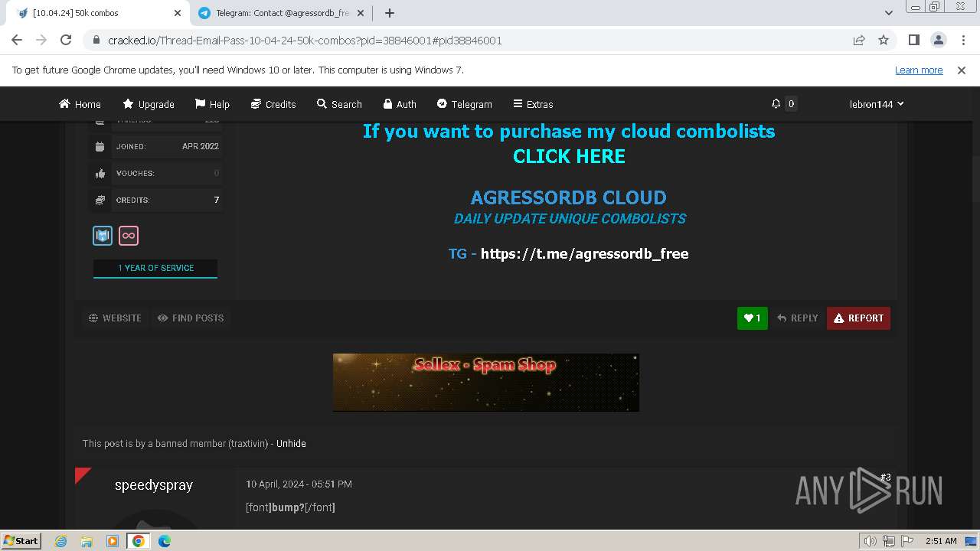Open Chrome three-dot menu

(x=962, y=40)
